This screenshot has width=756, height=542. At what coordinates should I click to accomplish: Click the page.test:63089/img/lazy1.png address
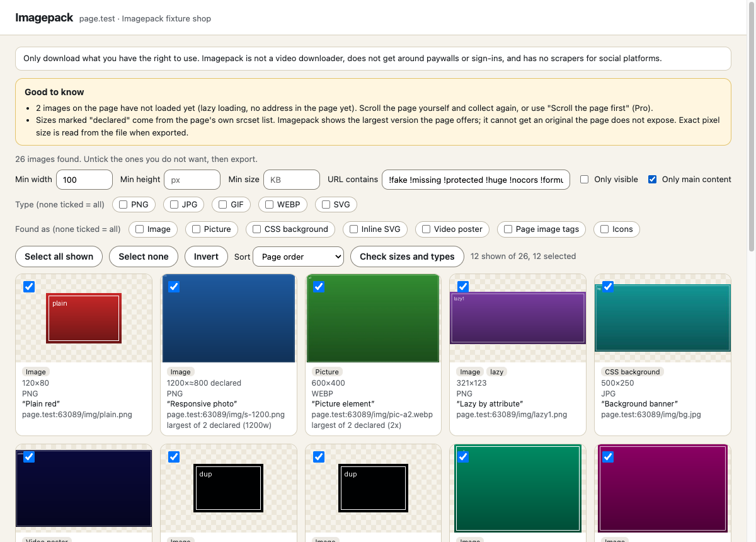coord(512,415)
